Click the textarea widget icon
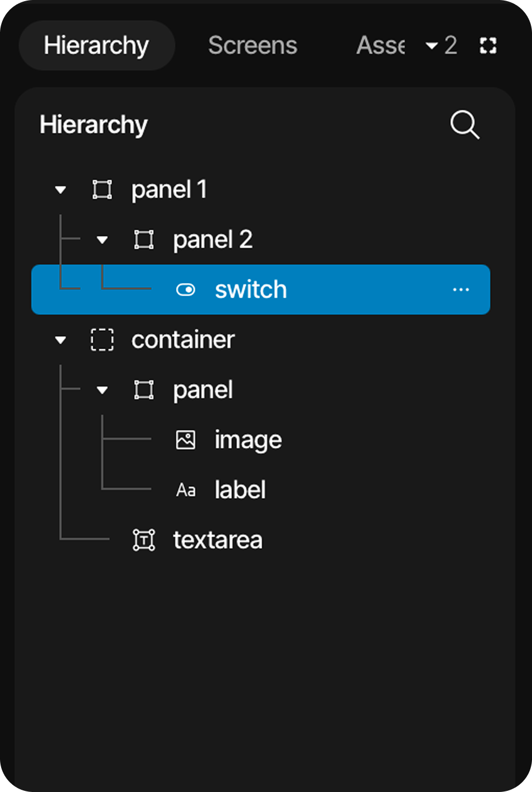Image resolution: width=532 pixels, height=792 pixels. pos(144,540)
